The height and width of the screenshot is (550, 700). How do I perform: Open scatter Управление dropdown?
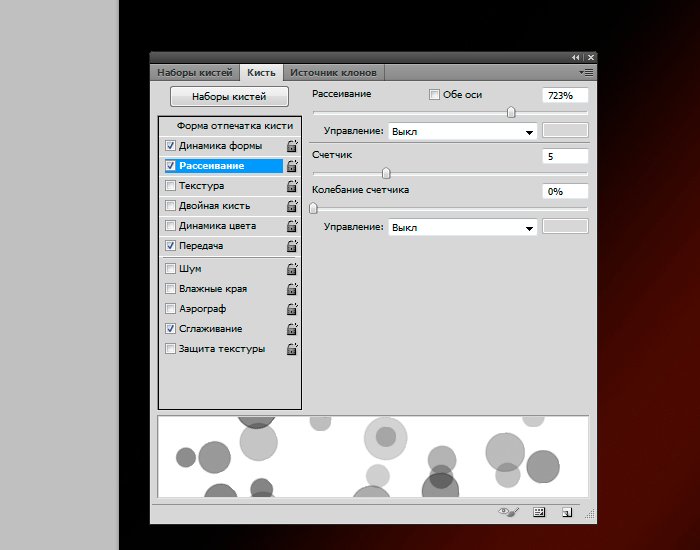462,131
